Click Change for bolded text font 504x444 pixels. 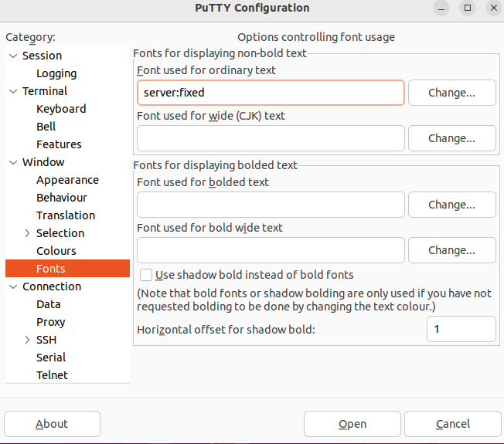tap(451, 205)
